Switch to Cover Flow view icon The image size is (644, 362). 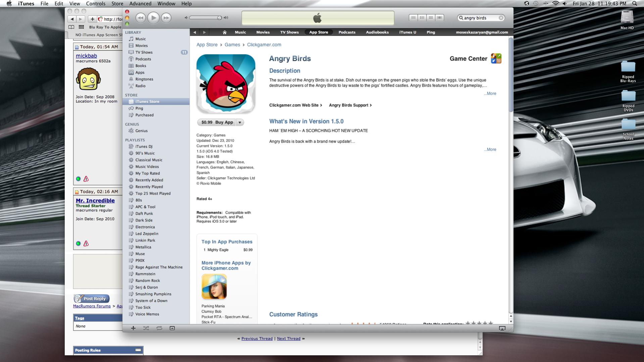tap(440, 18)
